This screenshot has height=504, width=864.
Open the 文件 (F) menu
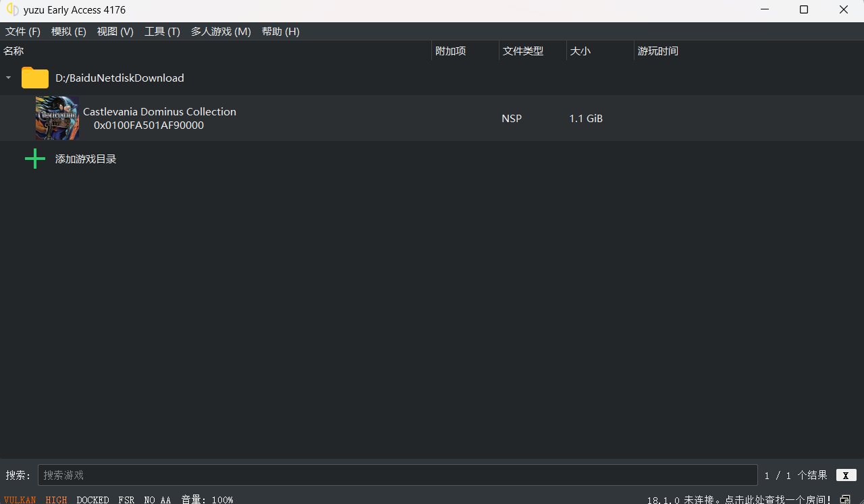pyautogui.click(x=23, y=32)
